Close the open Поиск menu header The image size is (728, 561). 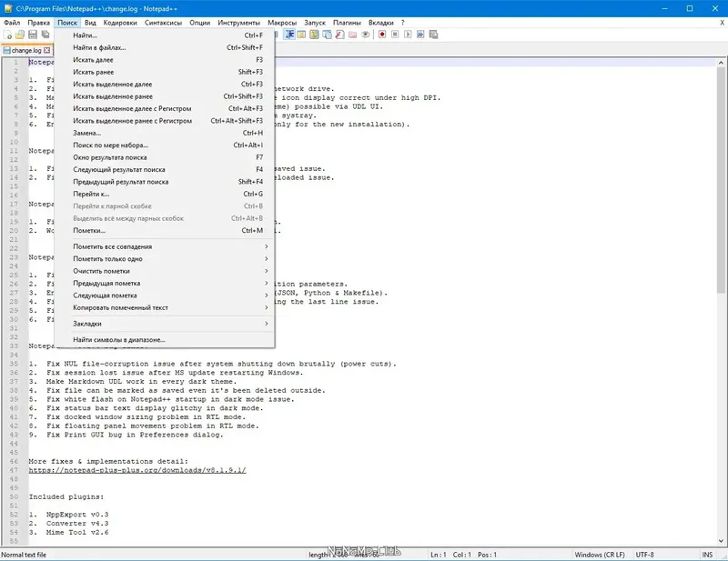67,22
